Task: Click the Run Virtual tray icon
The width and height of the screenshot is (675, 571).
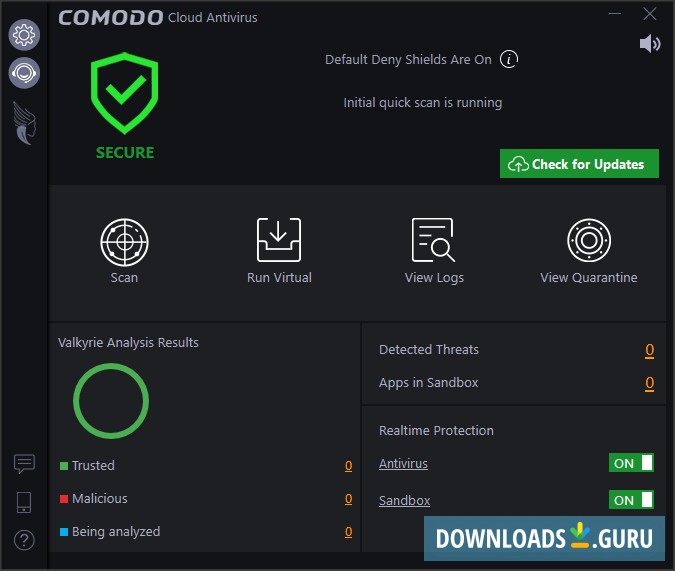Action: point(279,240)
